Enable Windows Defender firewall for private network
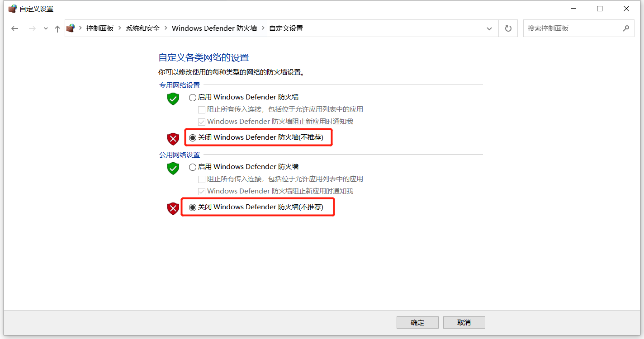 pyautogui.click(x=193, y=97)
